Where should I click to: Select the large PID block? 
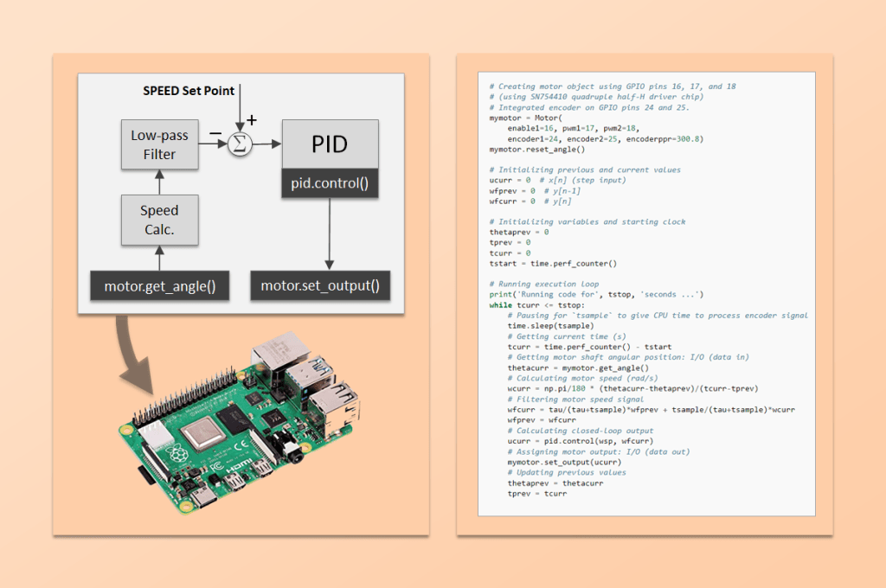pos(330,144)
